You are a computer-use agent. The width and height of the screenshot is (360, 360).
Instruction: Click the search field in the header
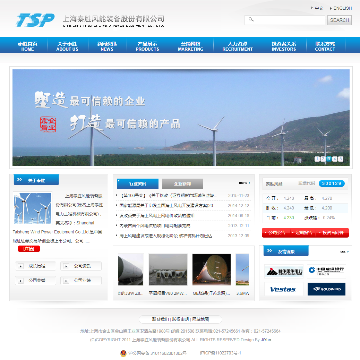click(x=285, y=20)
